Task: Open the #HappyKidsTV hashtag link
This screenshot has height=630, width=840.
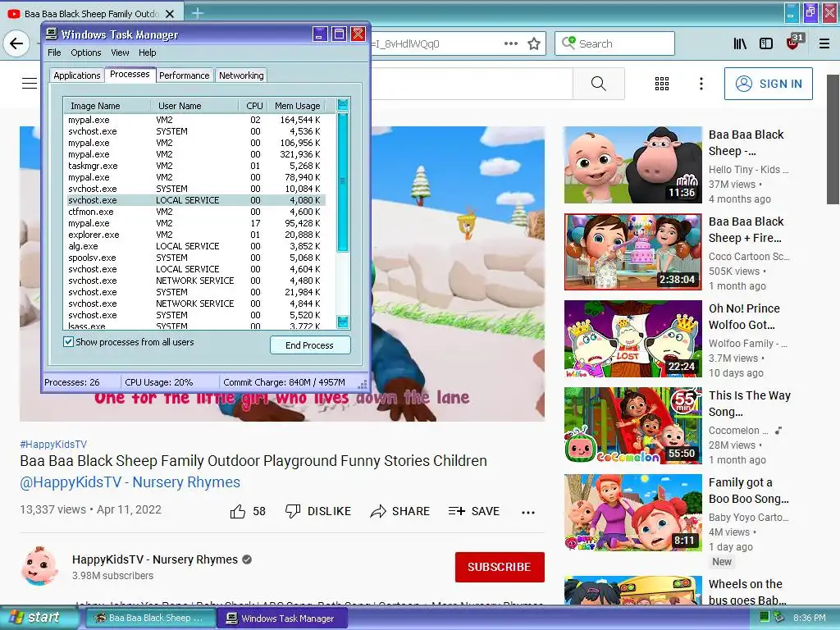Action: (x=53, y=444)
